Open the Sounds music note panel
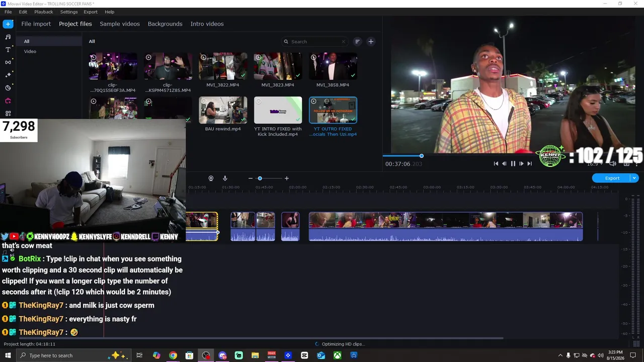Screen dimensions: 644x362 click(8, 37)
